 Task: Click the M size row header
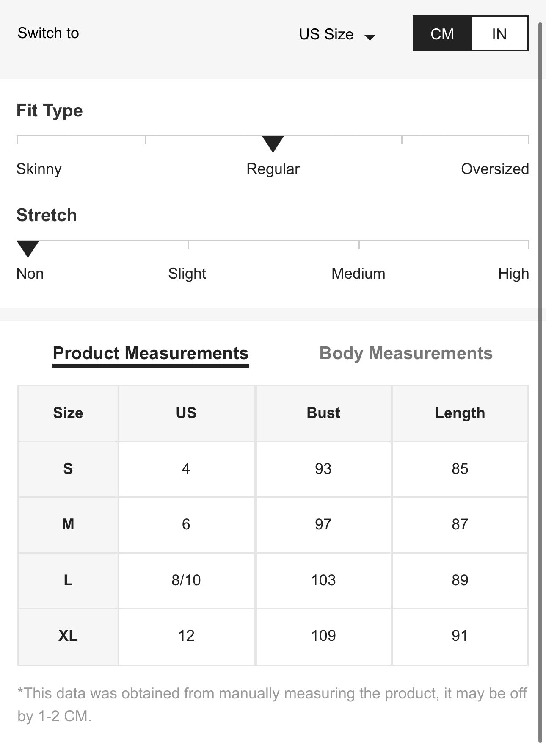68,524
